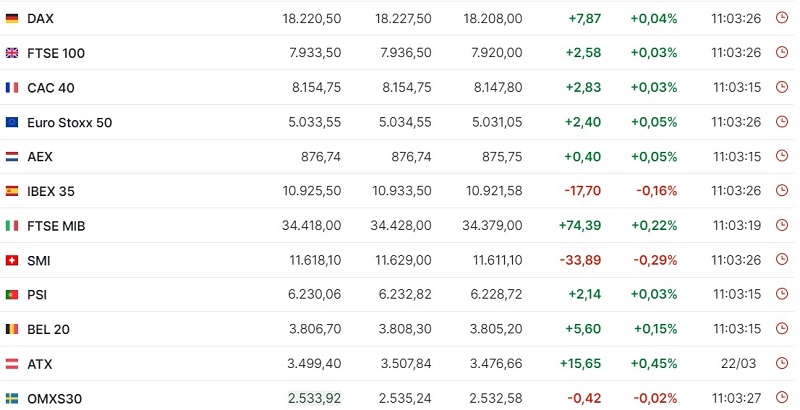Select the FTSE MIB index name
800x410 pixels.
click(x=56, y=226)
